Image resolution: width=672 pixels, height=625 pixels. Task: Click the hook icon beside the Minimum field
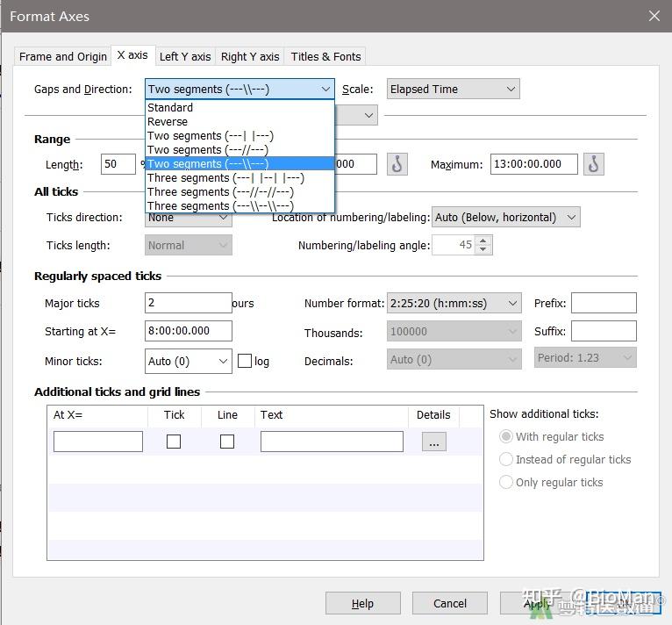pyautogui.click(x=397, y=164)
